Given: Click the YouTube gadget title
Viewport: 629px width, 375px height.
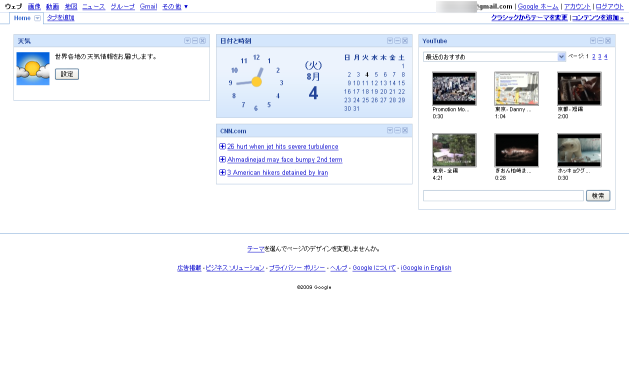Looking at the screenshot, I should click(434, 41).
